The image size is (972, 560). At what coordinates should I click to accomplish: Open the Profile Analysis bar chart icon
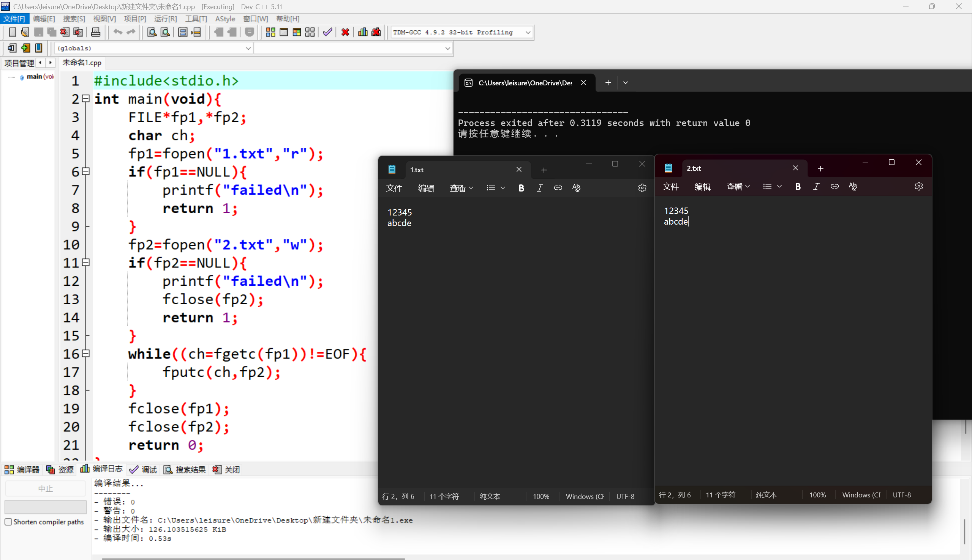pyautogui.click(x=363, y=32)
